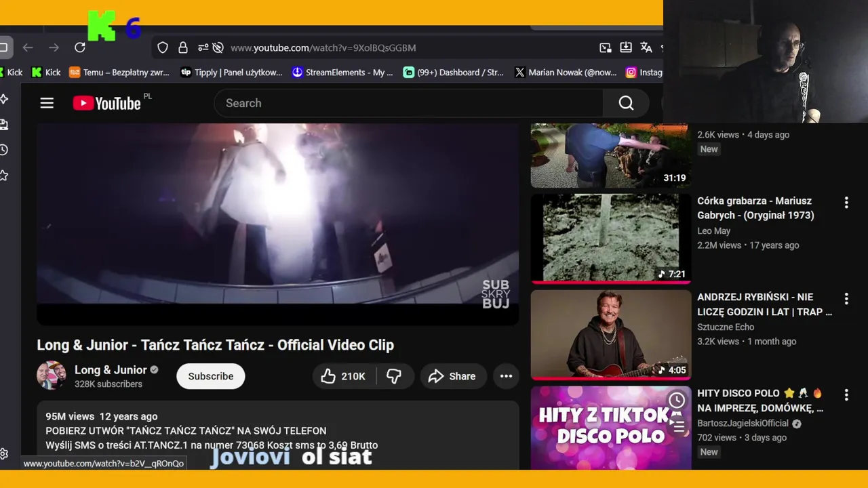Open the StreamElements bookmark
Screen dimensions: 868x488
pyautogui.click(x=342, y=73)
